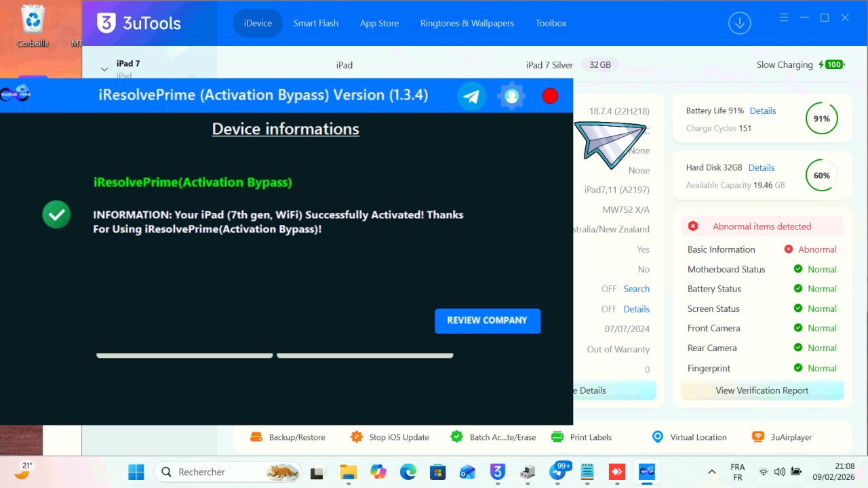This screenshot has height=488, width=868.
Task: Open the Telegram channel icon in iResolvePrime
Action: click(471, 96)
